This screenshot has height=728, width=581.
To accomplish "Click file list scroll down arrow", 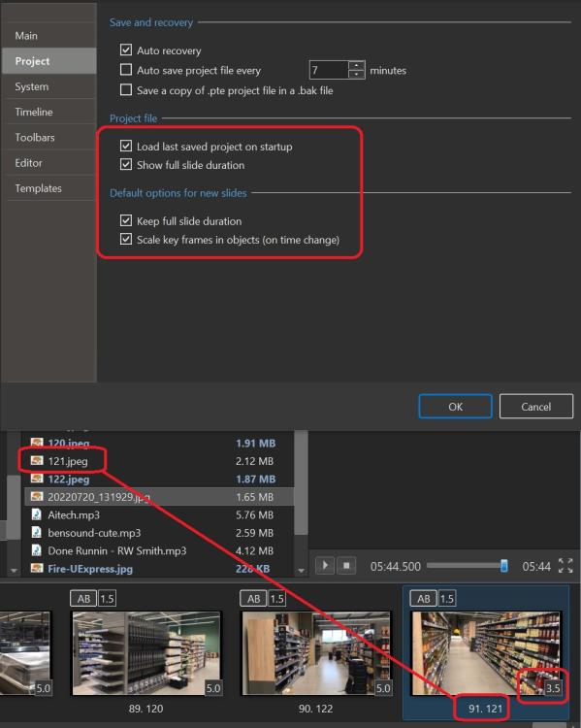I will click(x=301, y=570).
